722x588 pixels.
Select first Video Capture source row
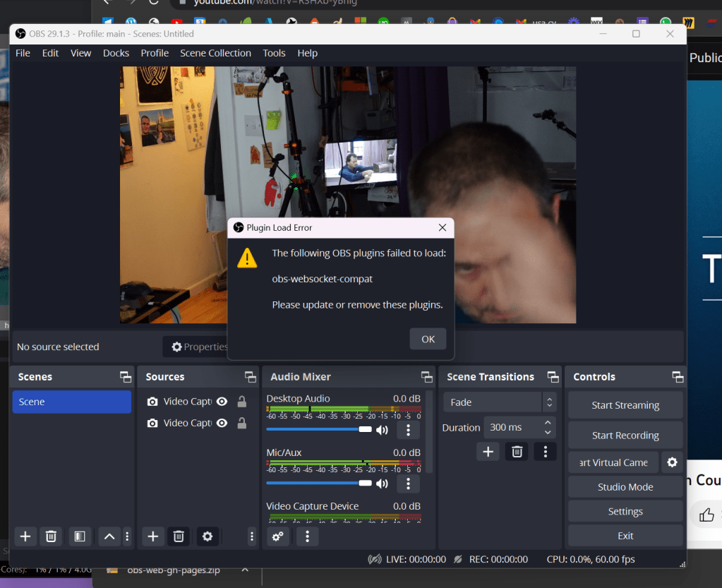(198, 402)
